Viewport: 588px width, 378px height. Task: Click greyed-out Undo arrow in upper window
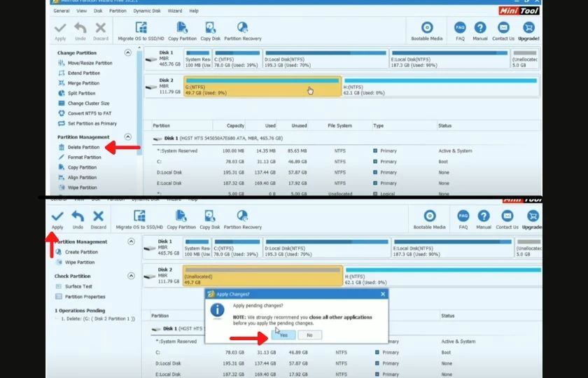[x=80, y=31]
